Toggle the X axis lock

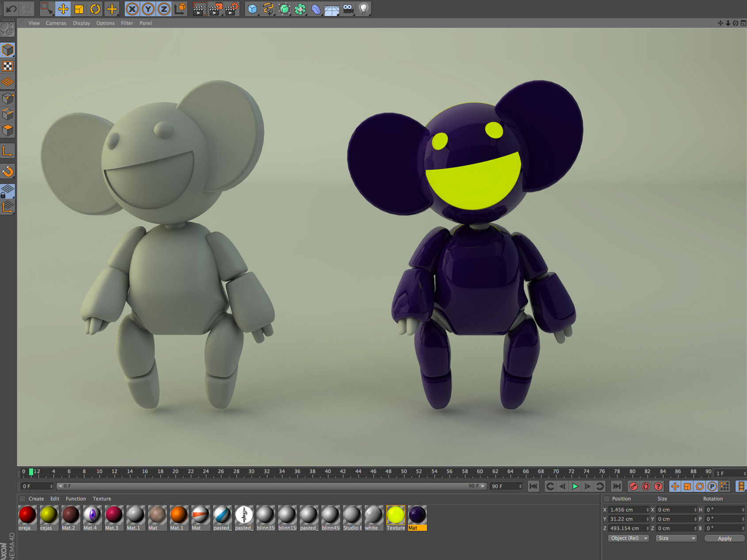(x=132, y=8)
